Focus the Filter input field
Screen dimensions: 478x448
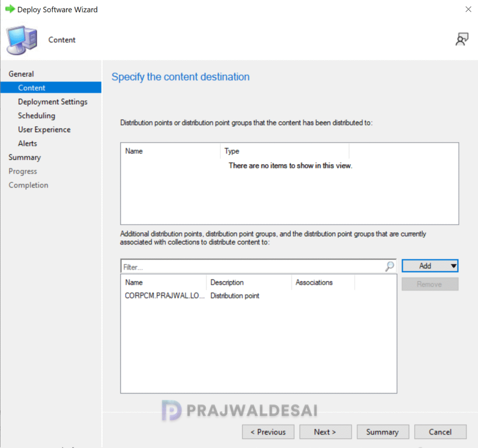(253, 266)
